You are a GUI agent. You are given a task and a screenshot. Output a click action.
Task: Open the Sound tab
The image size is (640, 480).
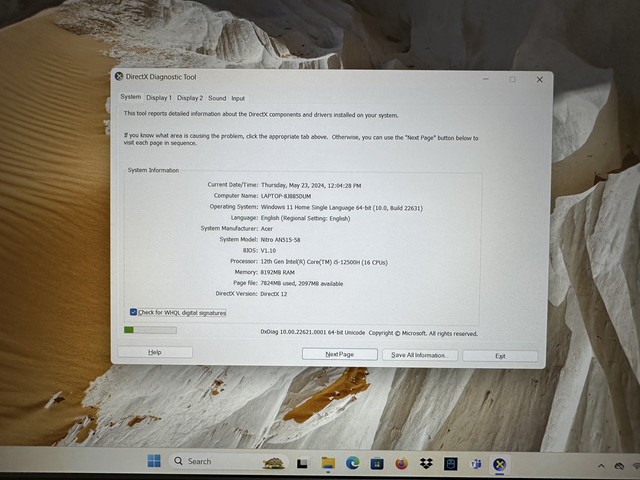217,98
